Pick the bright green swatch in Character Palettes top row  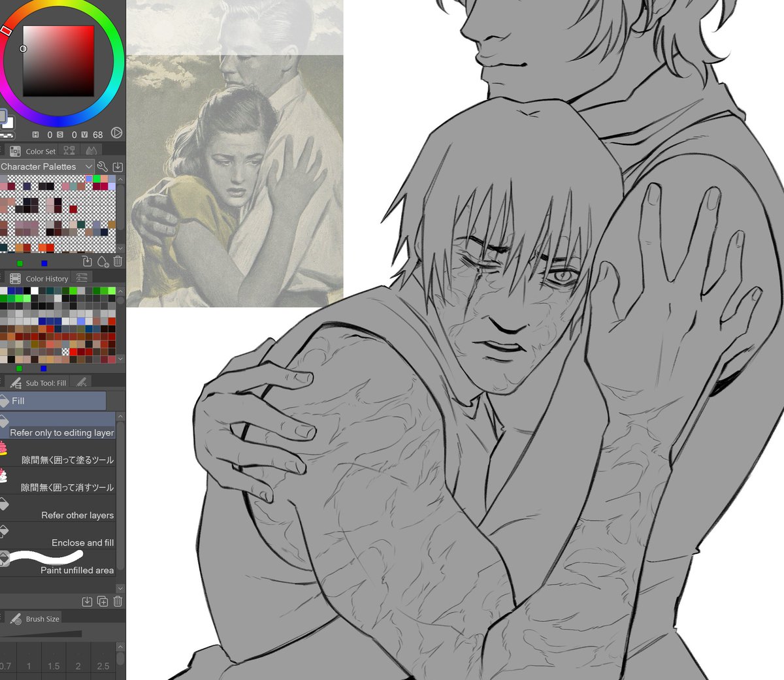coord(97,178)
